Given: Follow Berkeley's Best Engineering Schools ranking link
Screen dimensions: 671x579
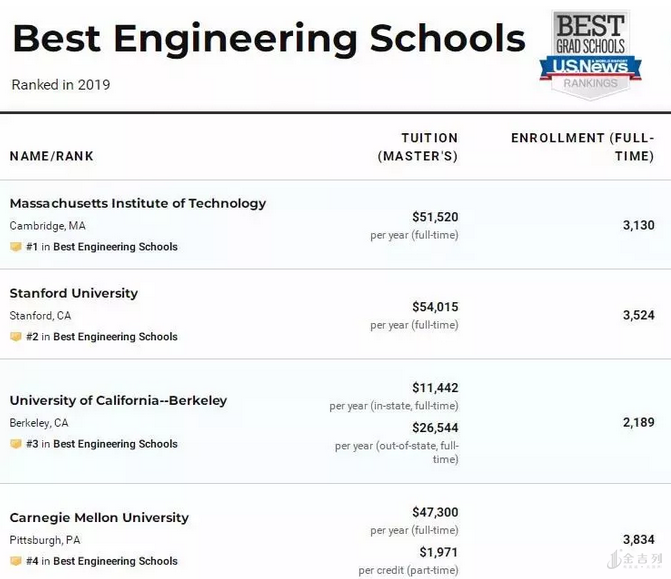Looking at the screenshot, I should tap(115, 444).
